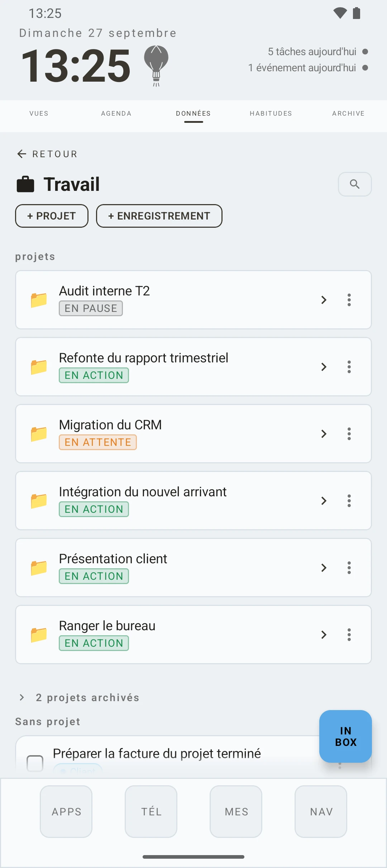Switch to the HABITUDES tab
The width and height of the screenshot is (387, 868).
click(x=271, y=114)
